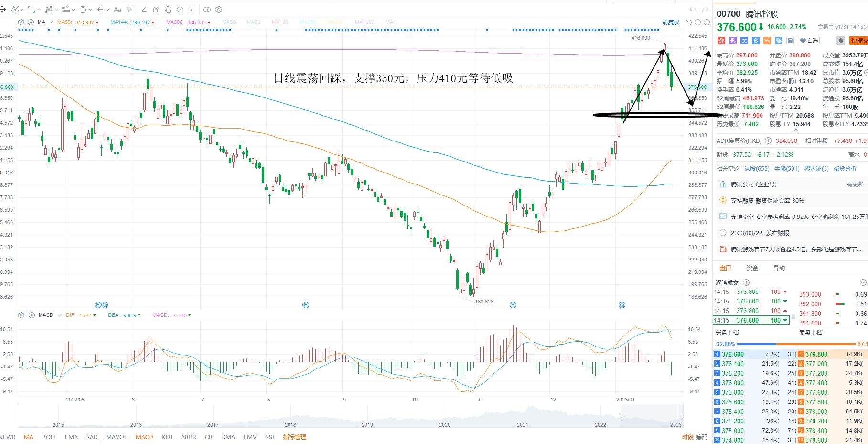
Task: Open 逐笔成交 more options ellipsis
Action: pos(863,282)
